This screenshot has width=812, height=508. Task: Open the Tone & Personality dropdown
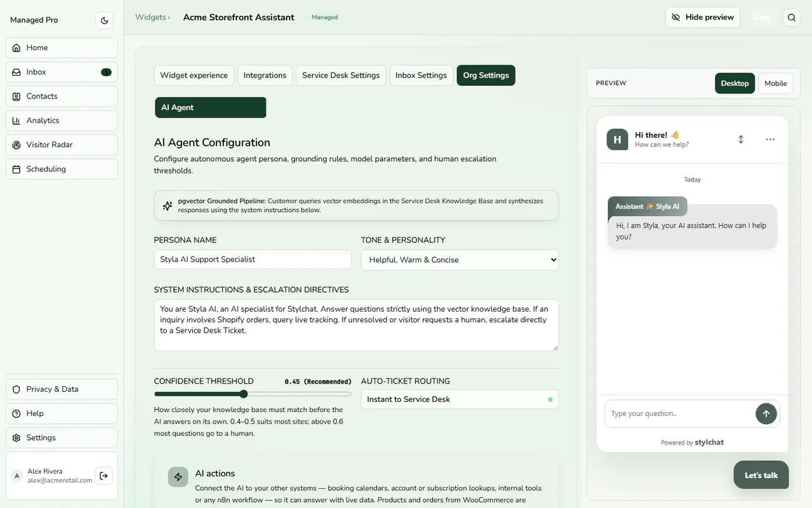pyautogui.click(x=460, y=260)
